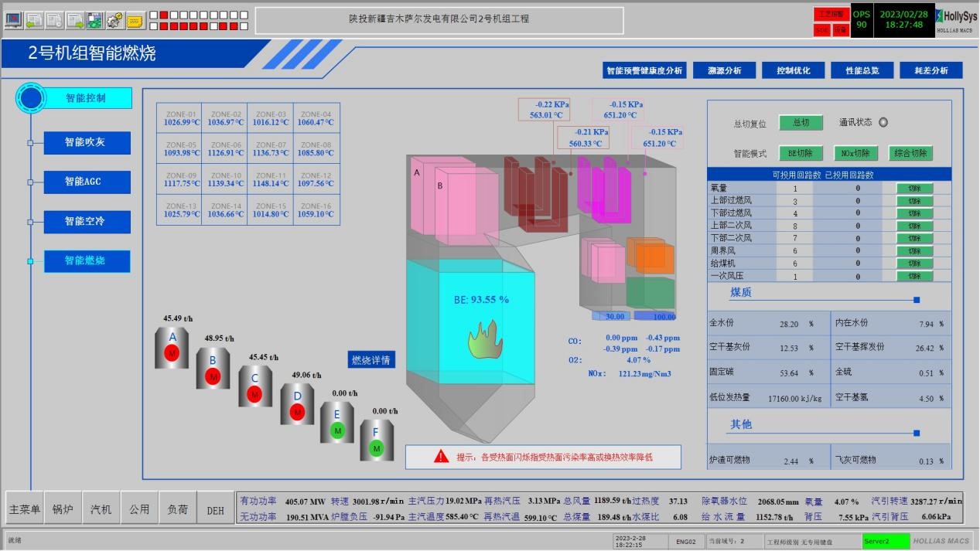Toggle 切除 for the 氧量 row
The image size is (980, 551).
point(914,189)
